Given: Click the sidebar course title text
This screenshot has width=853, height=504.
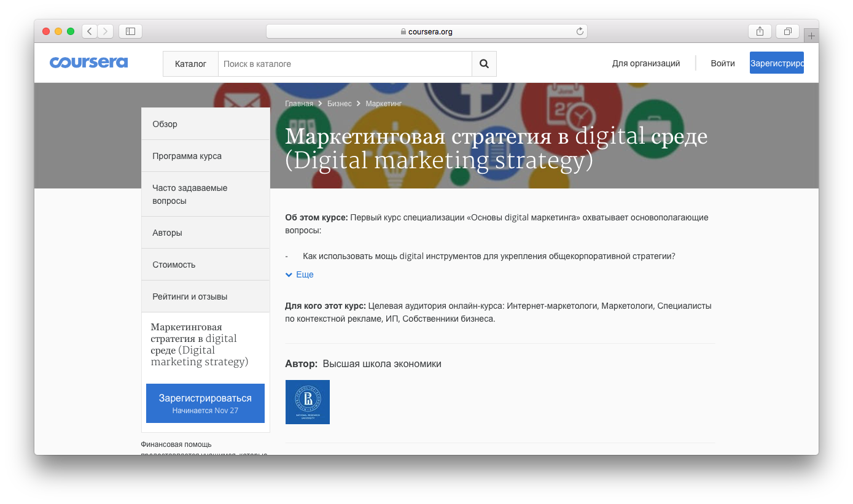Looking at the screenshot, I should click(x=200, y=344).
